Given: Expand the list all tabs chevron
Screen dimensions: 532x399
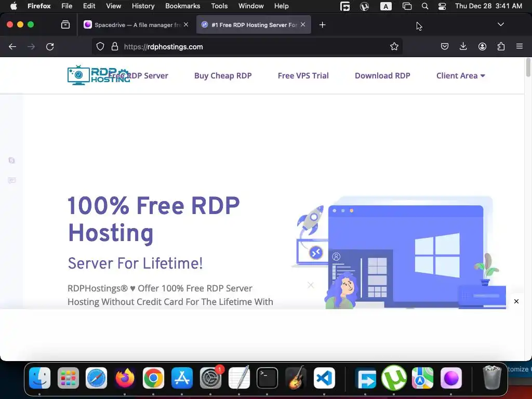Looking at the screenshot, I should pyautogui.click(x=500, y=24).
